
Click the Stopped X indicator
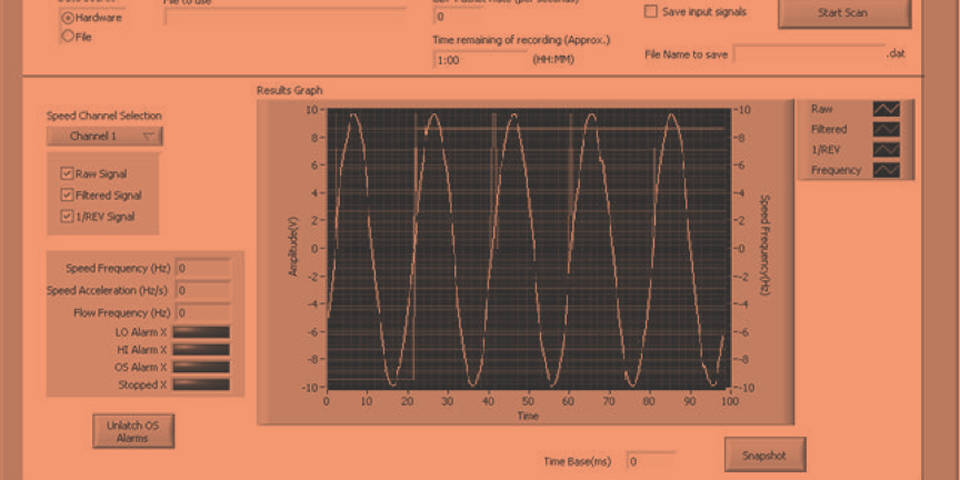(202, 384)
